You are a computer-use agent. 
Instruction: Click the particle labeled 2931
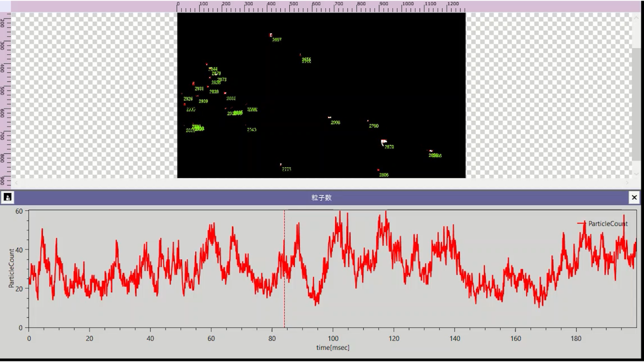tap(194, 83)
